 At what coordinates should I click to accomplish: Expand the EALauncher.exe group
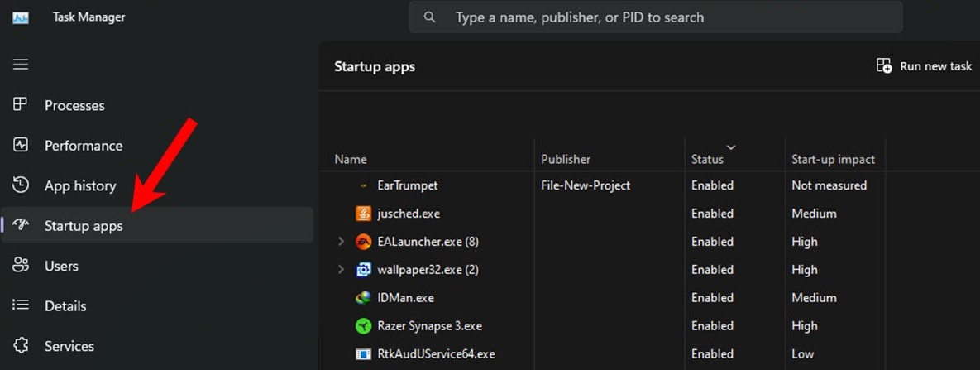coord(341,242)
